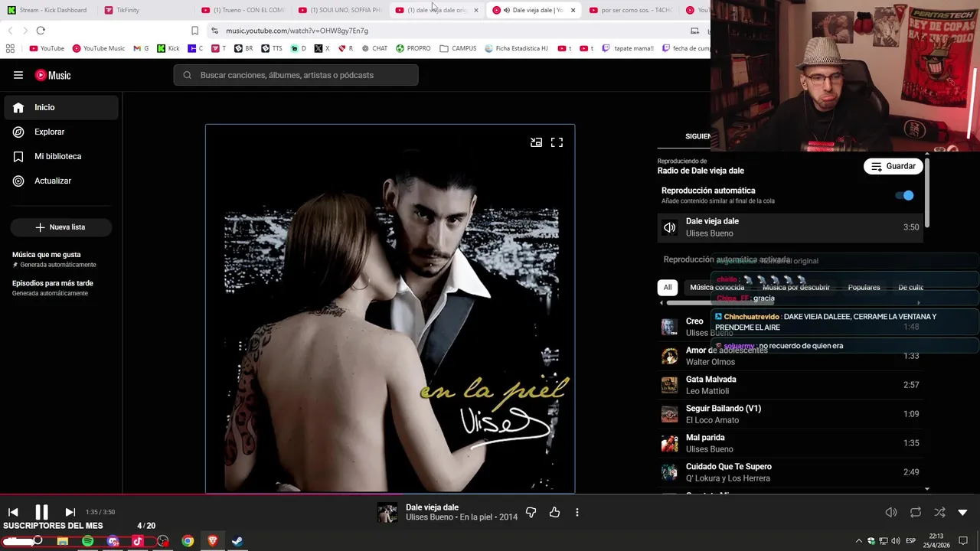
Task: Open the Kick bookmark
Action: (x=168, y=48)
